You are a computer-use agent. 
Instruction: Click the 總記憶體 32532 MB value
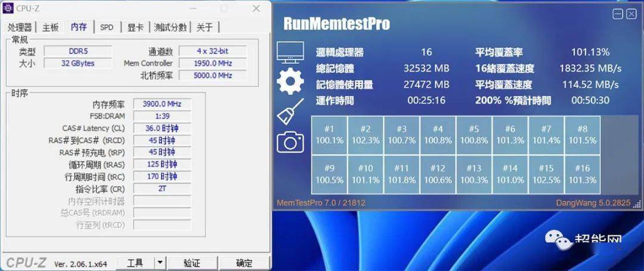point(426,68)
